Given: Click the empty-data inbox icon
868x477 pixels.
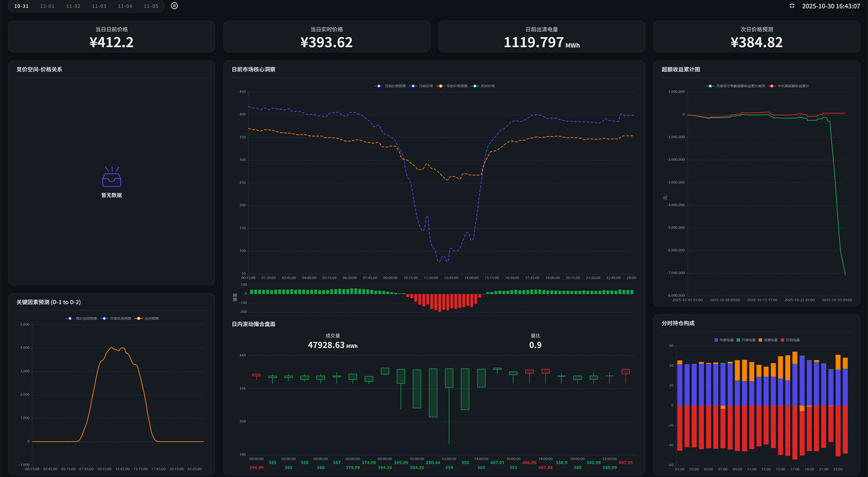Looking at the screenshot, I should click(x=112, y=177).
